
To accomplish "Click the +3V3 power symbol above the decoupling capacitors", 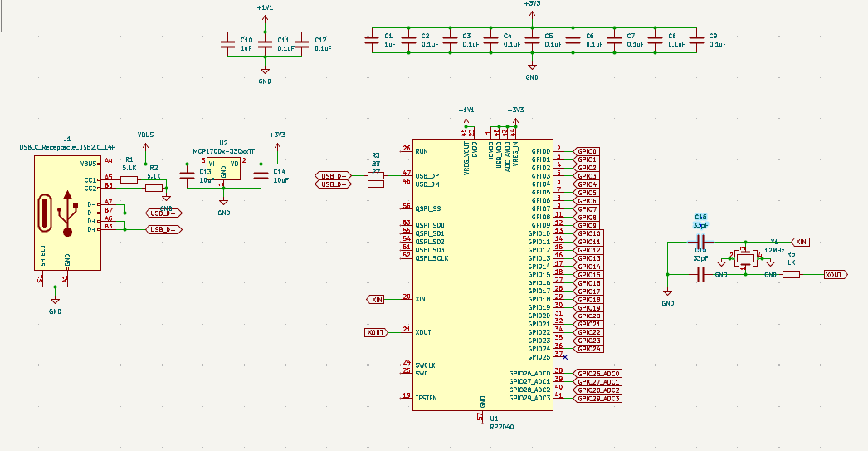I will click(x=532, y=8).
